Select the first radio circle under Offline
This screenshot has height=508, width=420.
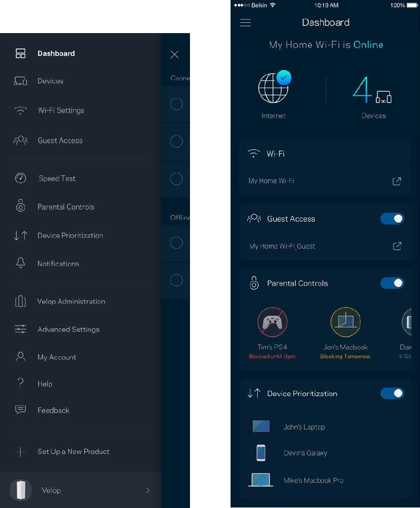(176, 243)
